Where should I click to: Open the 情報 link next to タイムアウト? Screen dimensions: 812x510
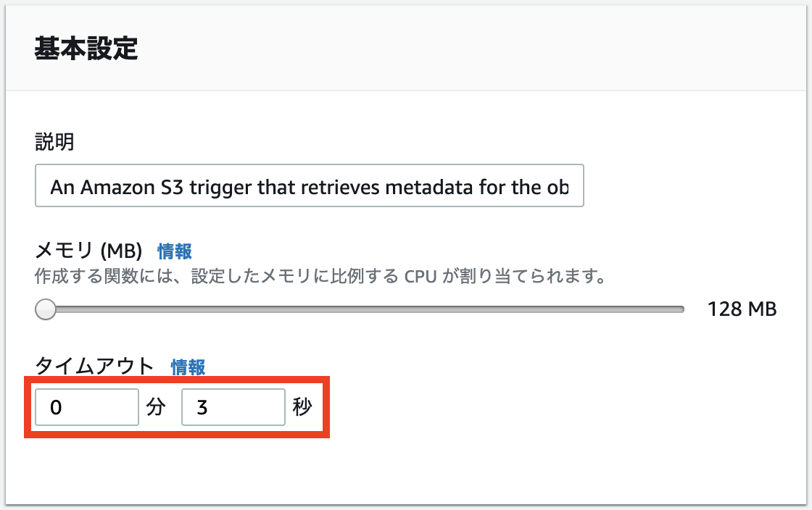188,367
